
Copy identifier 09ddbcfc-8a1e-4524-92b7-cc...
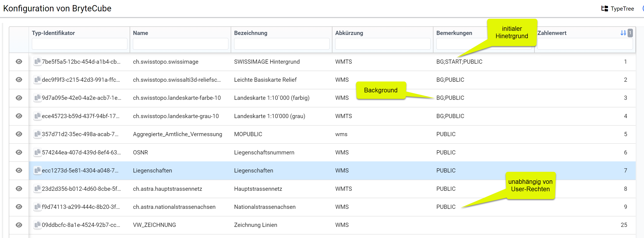[37, 225]
